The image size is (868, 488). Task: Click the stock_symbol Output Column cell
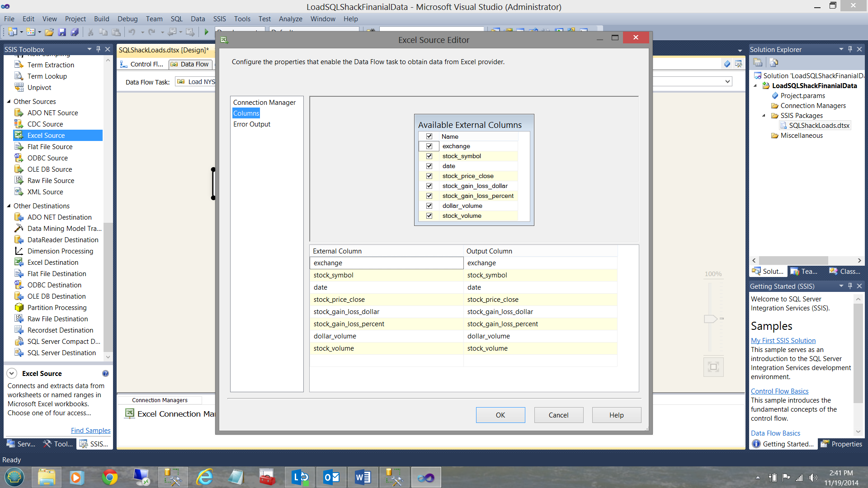click(x=540, y=275)
